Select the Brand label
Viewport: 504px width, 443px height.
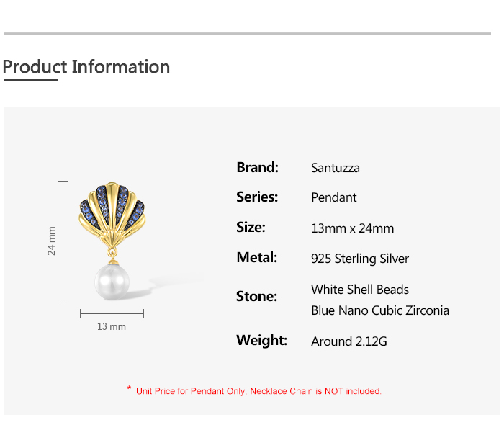pos(257,167)
